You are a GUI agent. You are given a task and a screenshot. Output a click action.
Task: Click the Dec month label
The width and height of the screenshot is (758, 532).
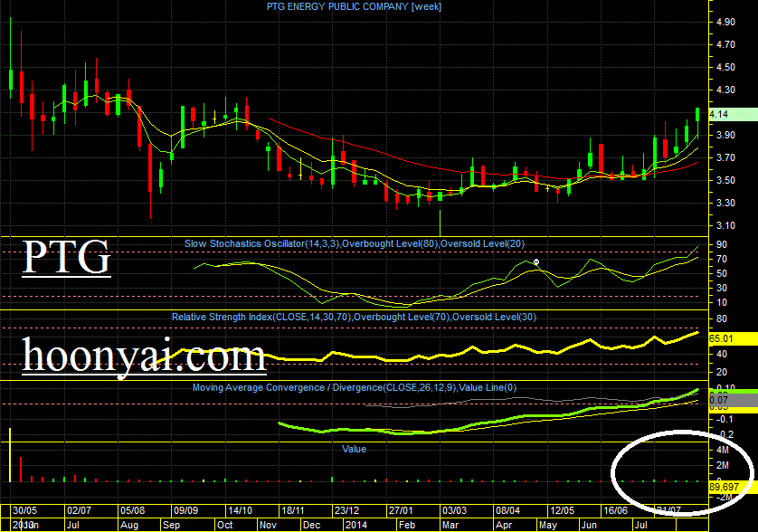[x=311, y=526]
